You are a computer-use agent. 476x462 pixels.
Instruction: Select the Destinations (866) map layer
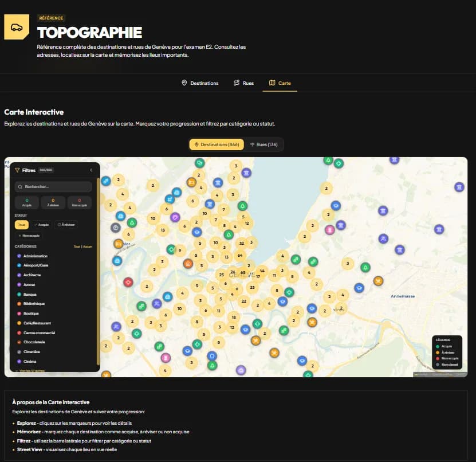[x=217, y=144]
